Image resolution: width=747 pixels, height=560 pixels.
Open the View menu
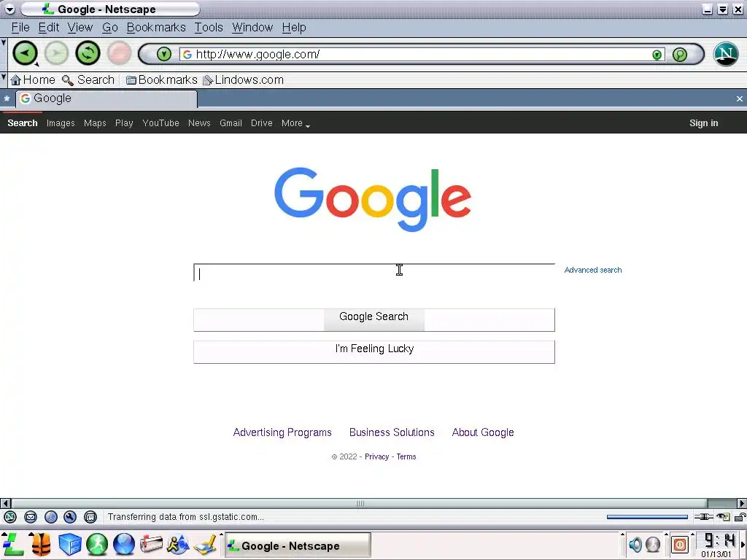(x=80, y=28)
